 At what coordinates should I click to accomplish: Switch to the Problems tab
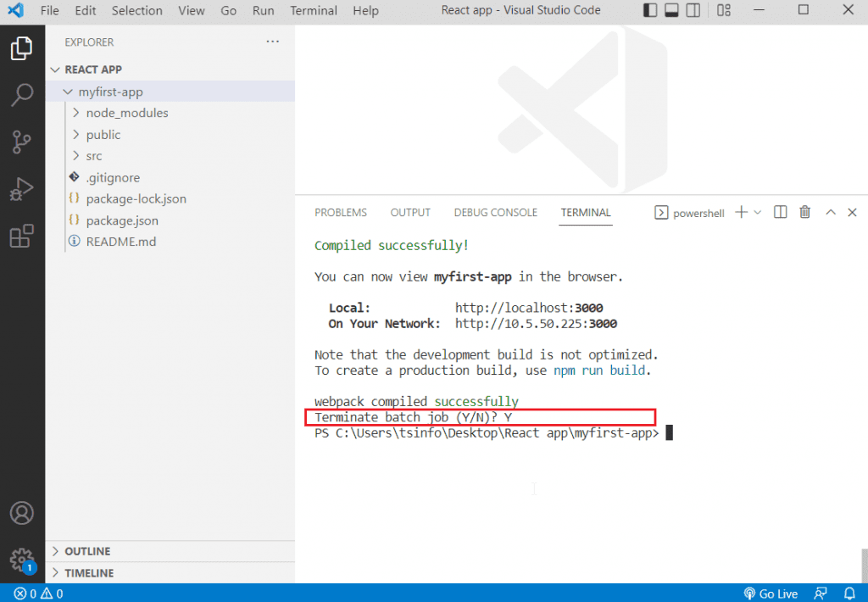tap(341, 213)
